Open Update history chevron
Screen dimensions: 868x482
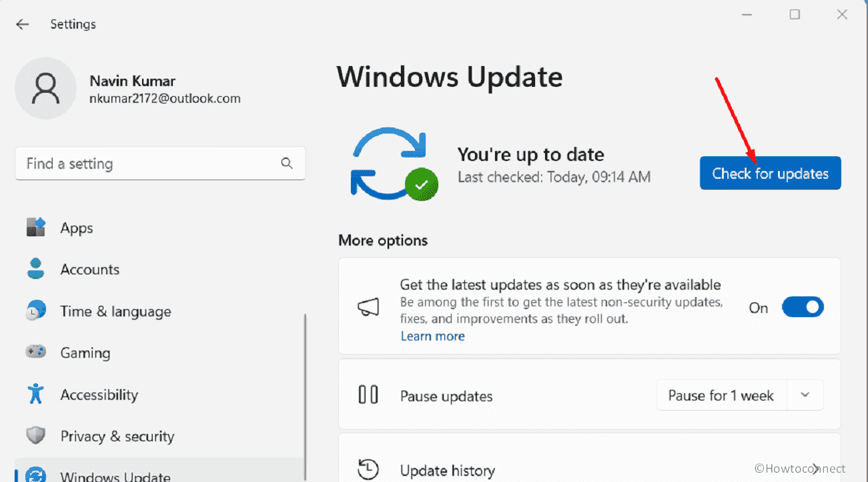815,469
